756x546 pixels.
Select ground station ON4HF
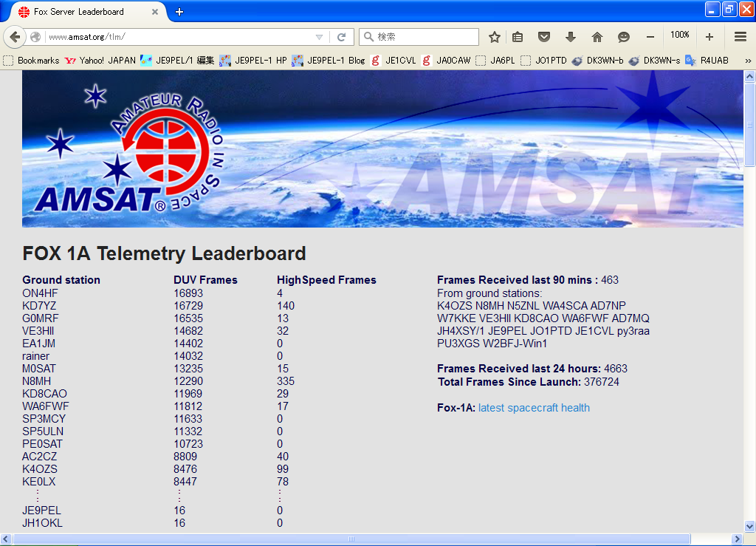coord(40,293)
